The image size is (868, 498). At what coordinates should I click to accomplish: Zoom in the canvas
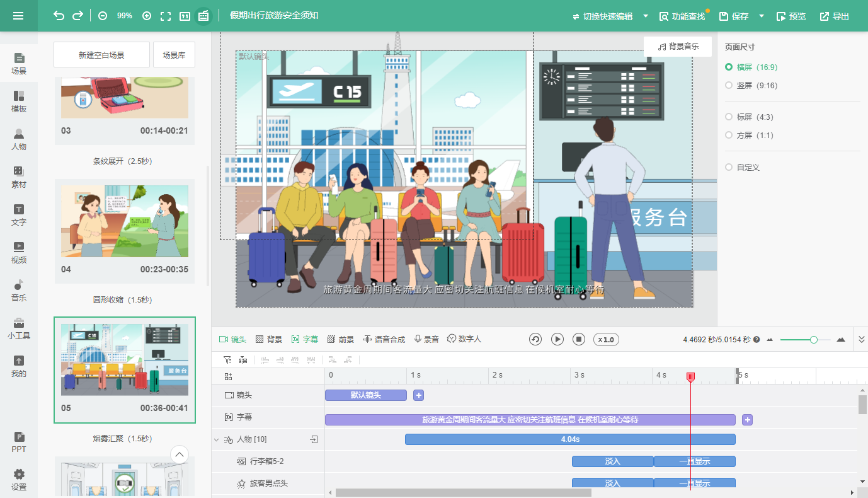[x=147, y=16]
